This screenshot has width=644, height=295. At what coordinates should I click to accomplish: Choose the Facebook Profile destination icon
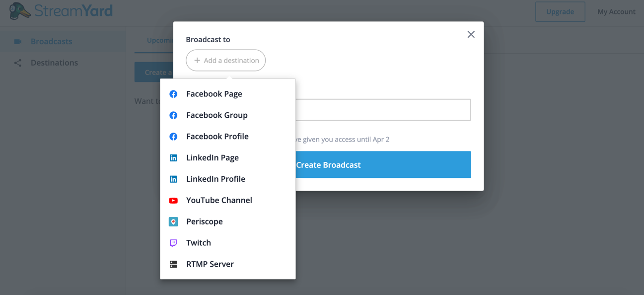(173, 136)
